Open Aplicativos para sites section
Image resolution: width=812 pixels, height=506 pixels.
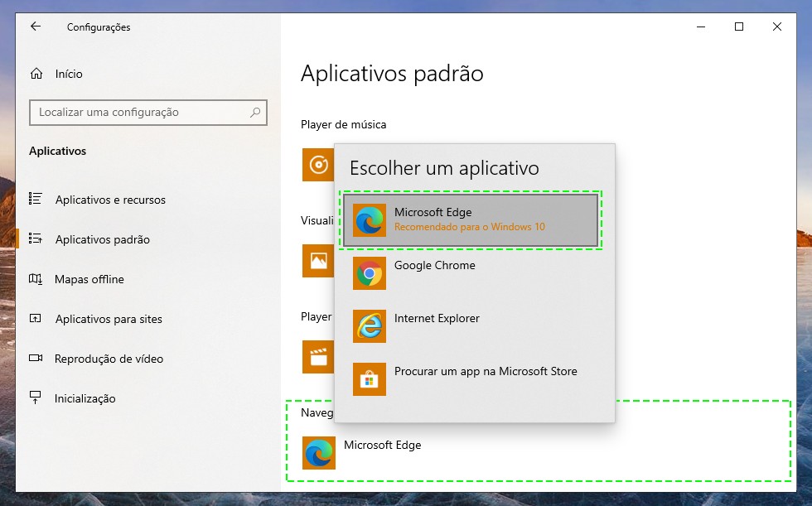(109, 319)
